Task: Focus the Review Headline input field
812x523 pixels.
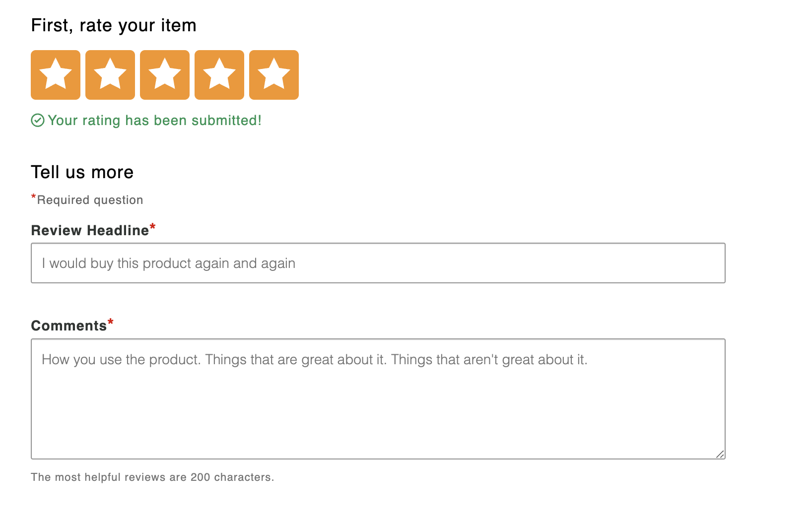Action: click(x=378, y=263)
